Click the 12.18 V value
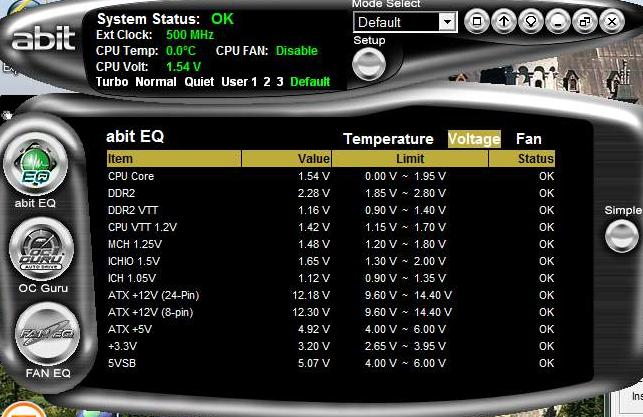This screenshot has height=417, width=643. pyautogui.click(x=311, y=295)
